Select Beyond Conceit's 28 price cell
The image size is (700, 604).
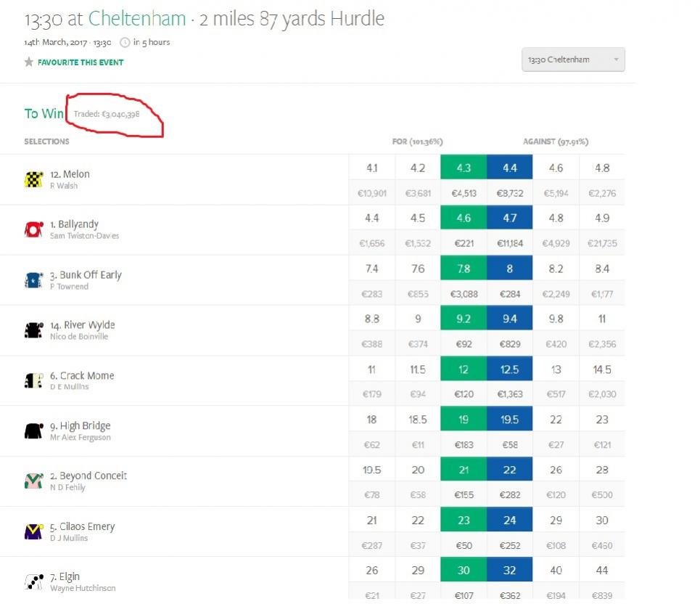click(602, 469)
